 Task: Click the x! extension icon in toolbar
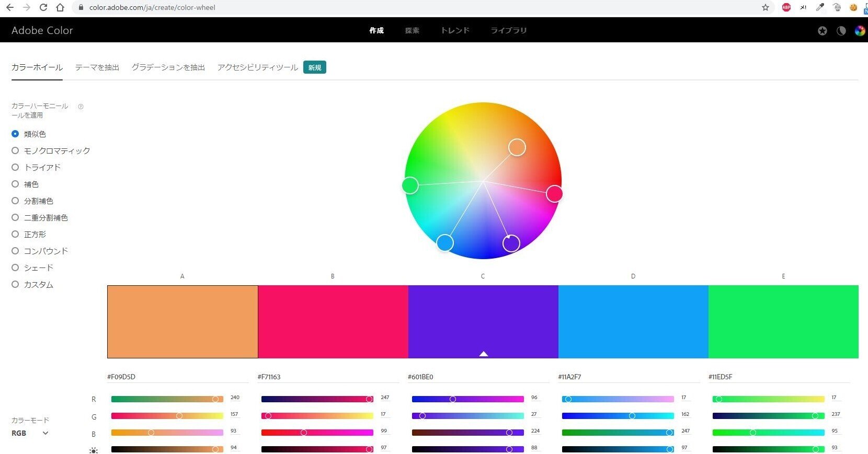tap(803, 7)
